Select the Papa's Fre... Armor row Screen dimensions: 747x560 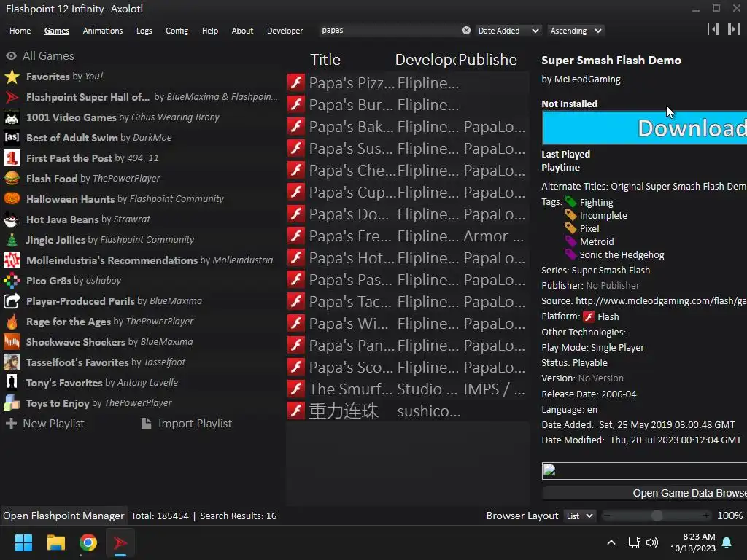point(408,236)
